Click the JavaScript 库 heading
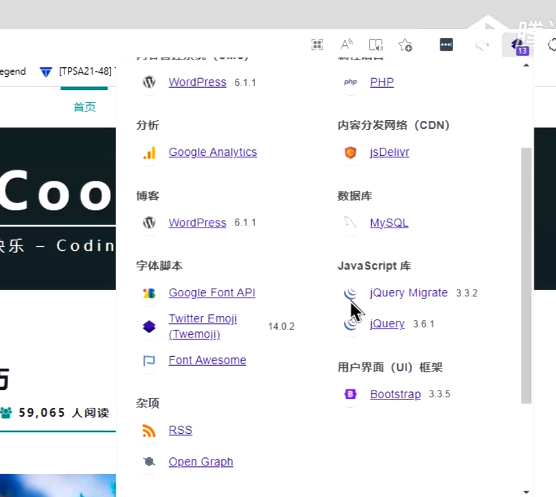The image size is (556, 497). [374, 266]
